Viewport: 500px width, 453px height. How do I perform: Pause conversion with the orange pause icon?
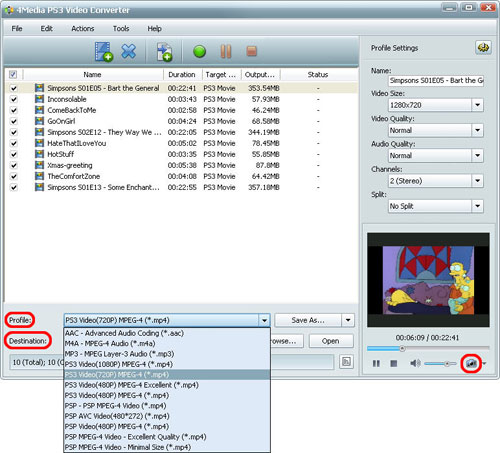coord(226,51)
